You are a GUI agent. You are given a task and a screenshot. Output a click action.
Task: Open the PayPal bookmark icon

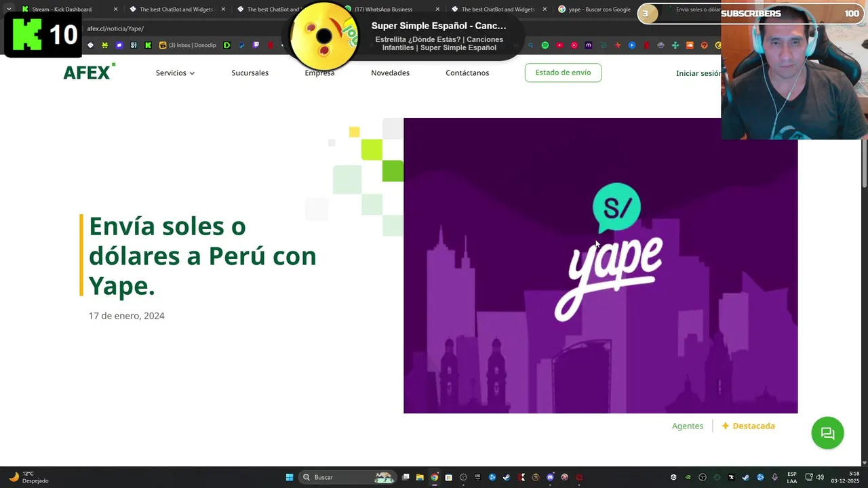click(x=241, y=45)
